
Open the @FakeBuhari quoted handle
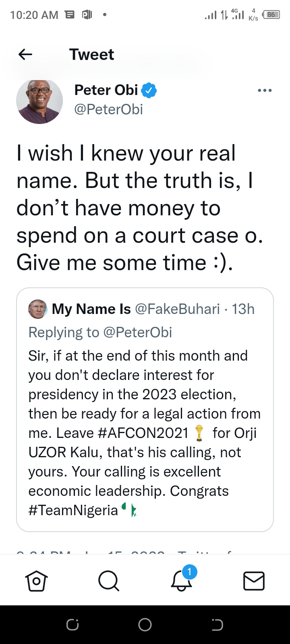click(177, 309)
